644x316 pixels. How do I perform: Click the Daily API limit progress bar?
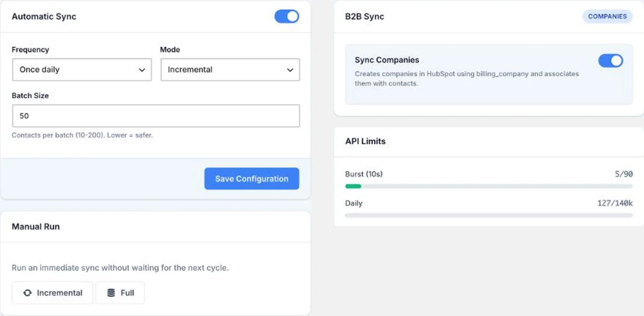pyautogui.click(x=489, y=216)
